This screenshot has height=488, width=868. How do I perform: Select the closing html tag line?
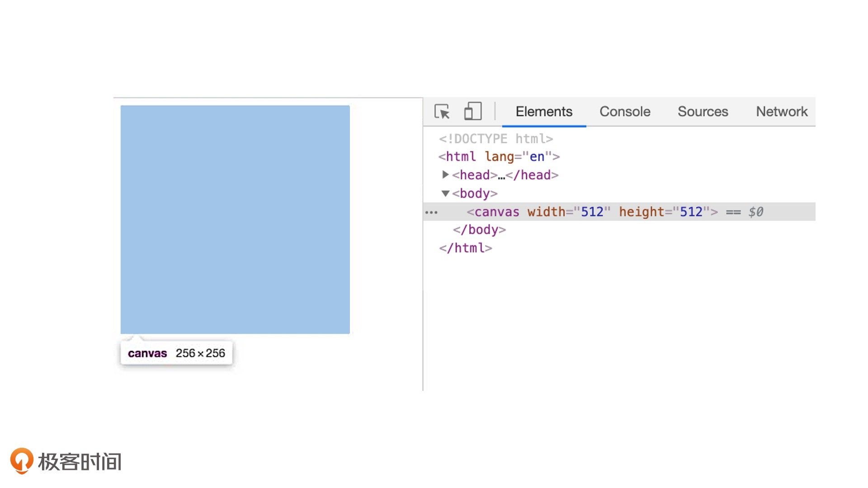pyautogui.click(x=465, y=248)
